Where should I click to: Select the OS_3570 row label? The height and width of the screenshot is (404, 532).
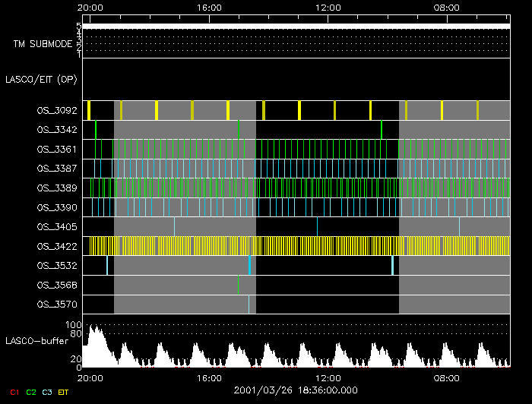(x=56, y=305)
